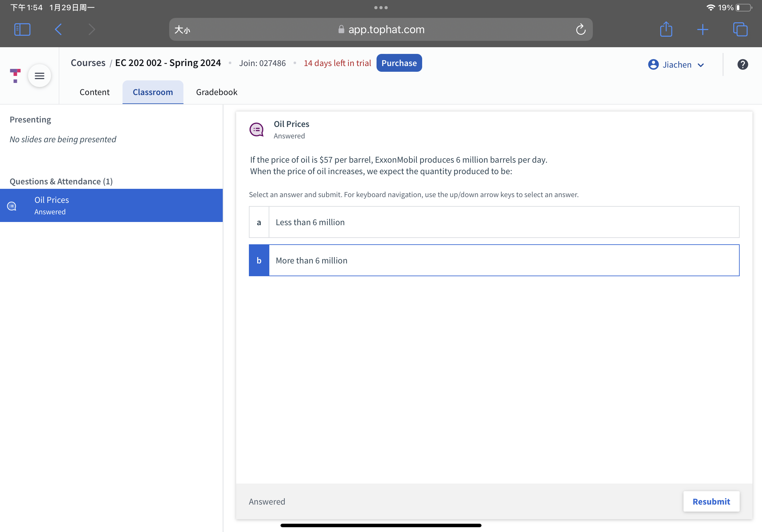Screen dimensions: 762x532
Task: Open the Classroom tab
Action: click(153, 92)
